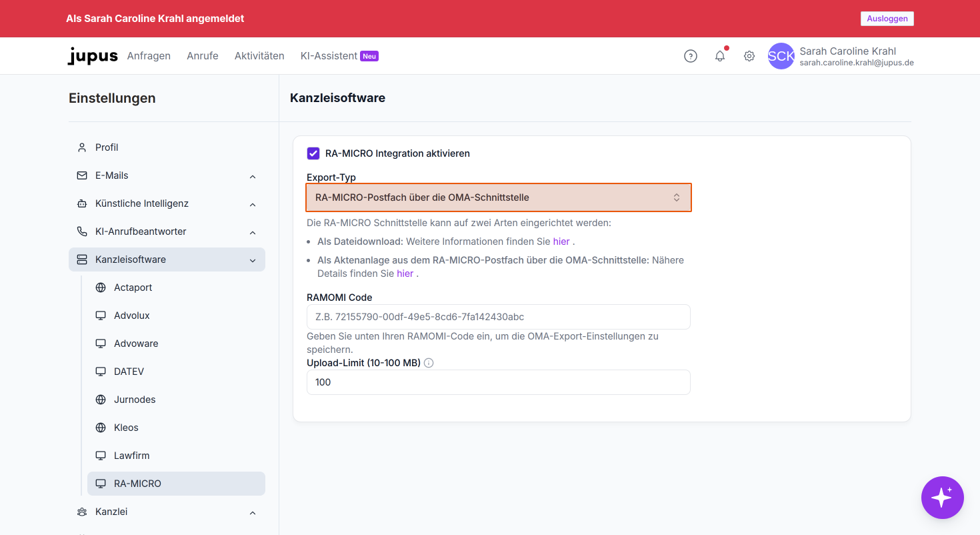The height and width of the screenshot is (535, 980).
Task: Click the E-Mails envelope icon
Action: pos(82,175)
